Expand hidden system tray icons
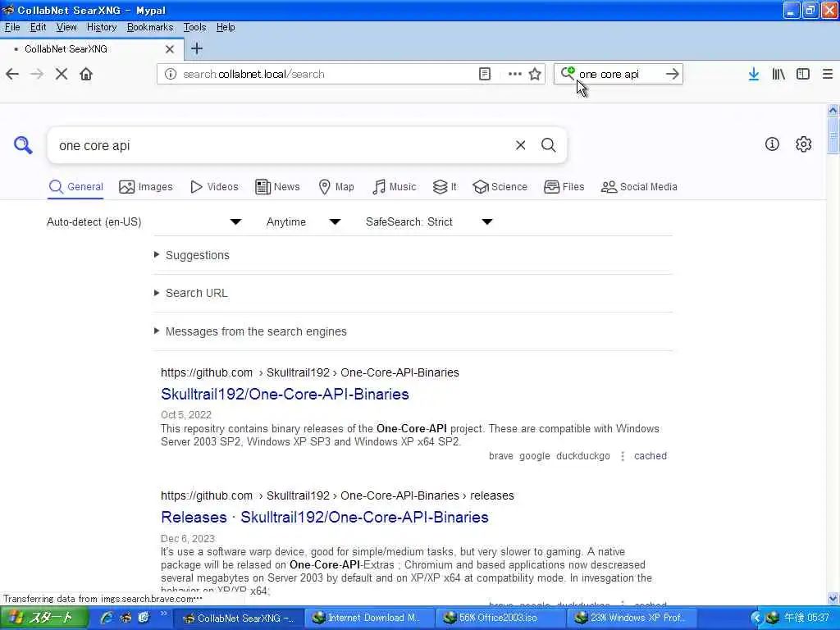 [x=756, y=618]
